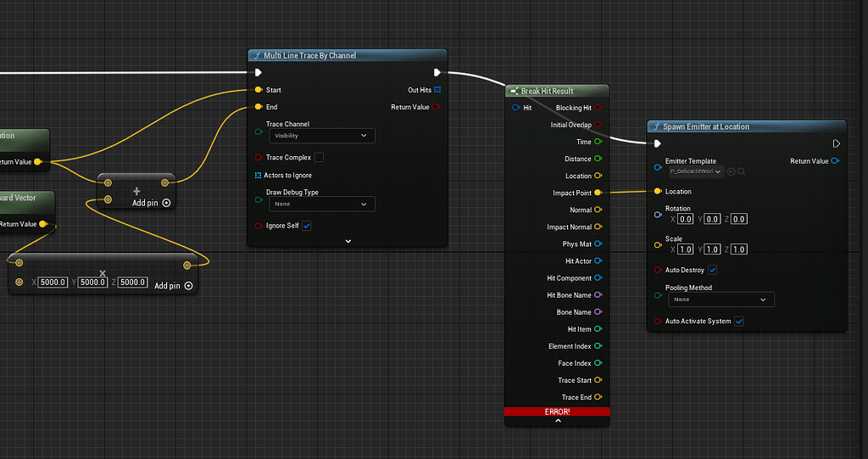Expand the Multi Line Trace advanced options
868x459 pixels.
348,241
